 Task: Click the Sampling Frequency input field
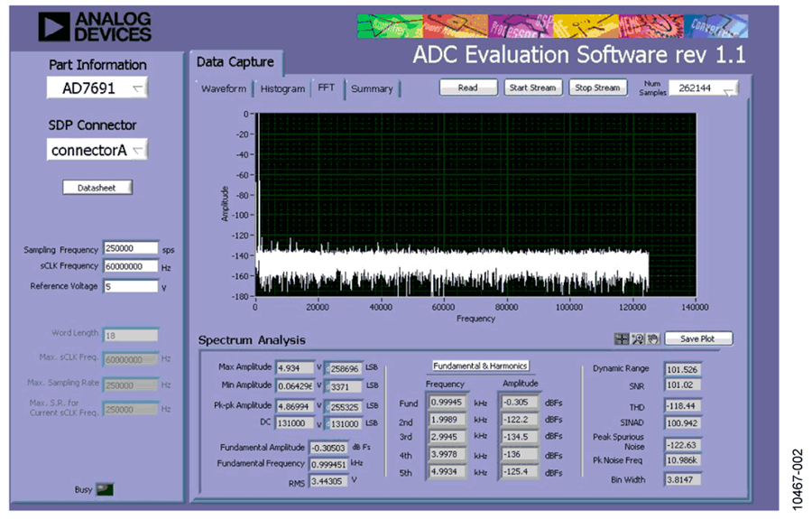point(131,248)
